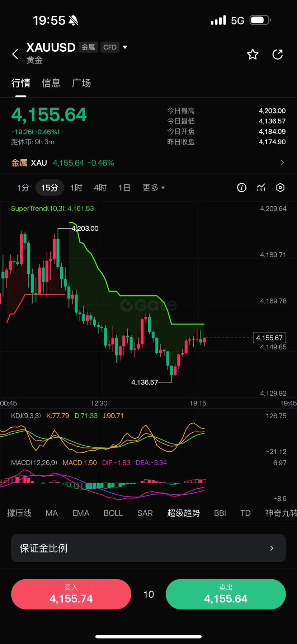Select the 1分 timeframe
This screenshot has width=297, height=644.
pyautogui.click(x=23, y=188)
